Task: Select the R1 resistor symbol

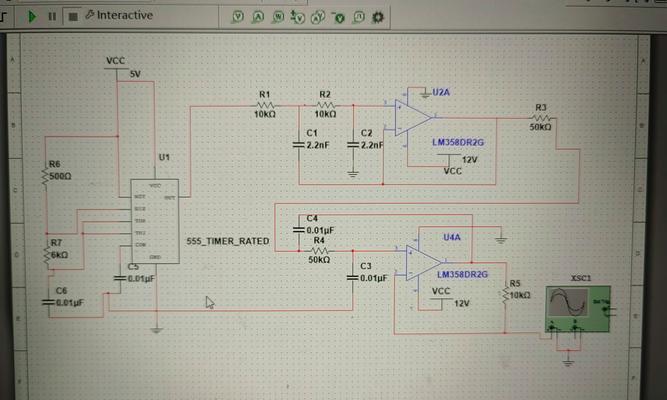Action: (265, 105)
